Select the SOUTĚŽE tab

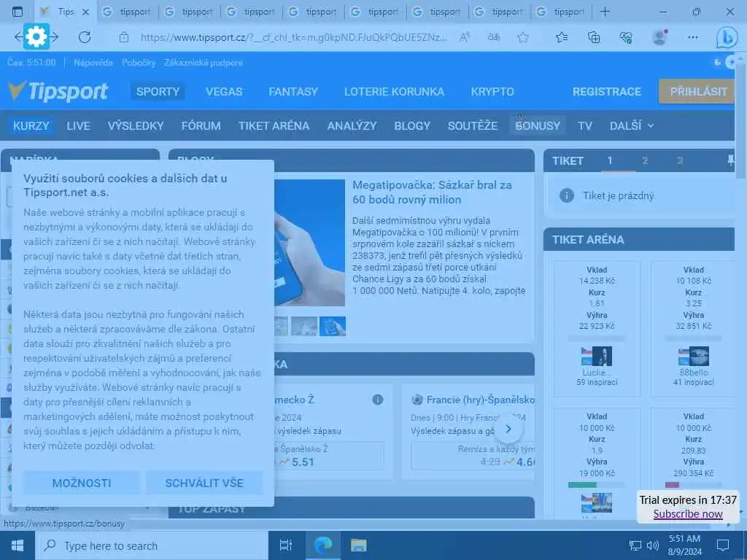pyautogui.click(x=473, y=125)
